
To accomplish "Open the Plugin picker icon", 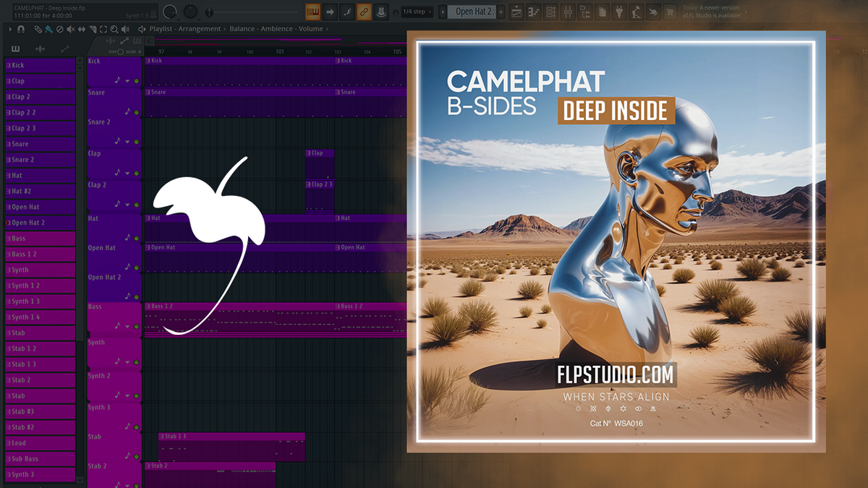I will 619,12.
